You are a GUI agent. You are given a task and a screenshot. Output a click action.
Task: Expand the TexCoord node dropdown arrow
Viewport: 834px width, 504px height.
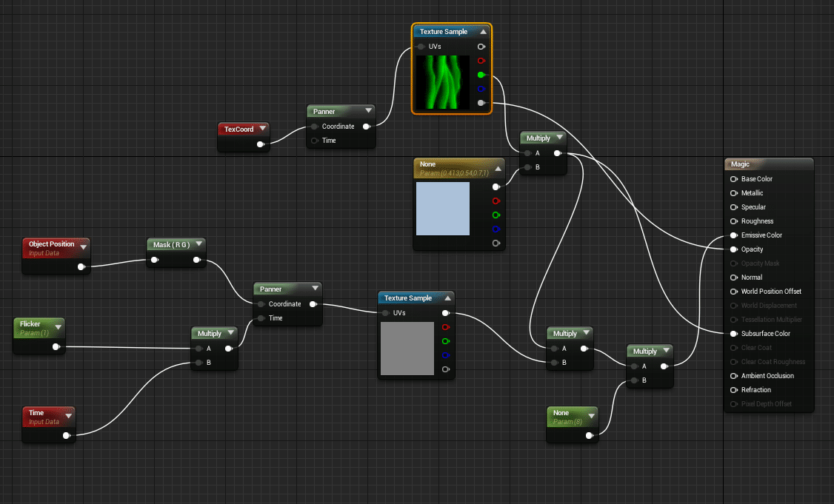click(261, 130)
